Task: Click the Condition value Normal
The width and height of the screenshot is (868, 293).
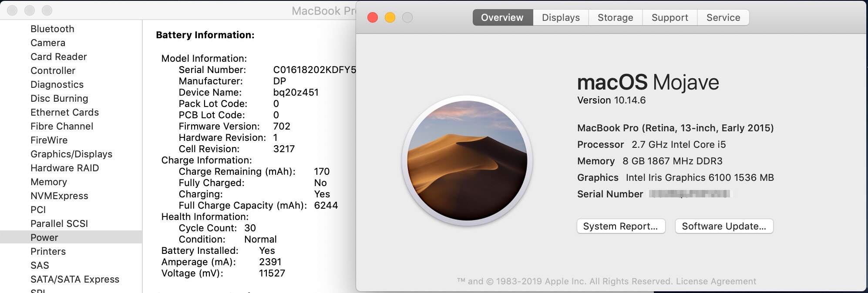Action: coord(260,239)
